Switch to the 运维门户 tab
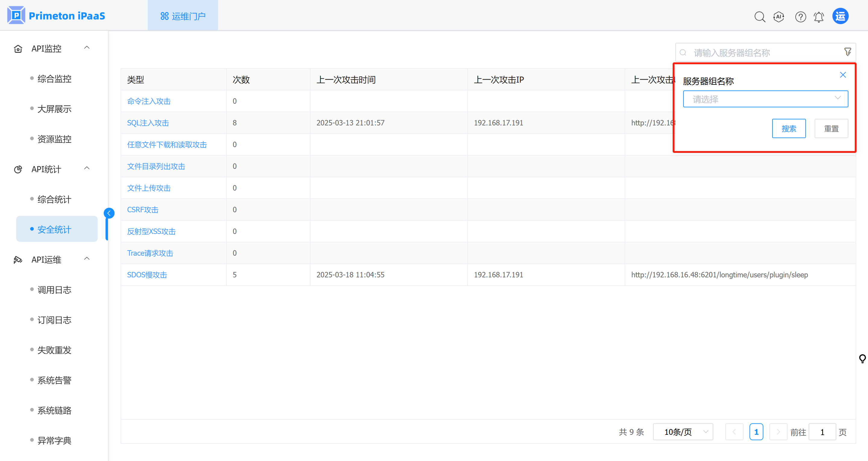868x461 pixels. pyautogui.click(x=183, y=16)
